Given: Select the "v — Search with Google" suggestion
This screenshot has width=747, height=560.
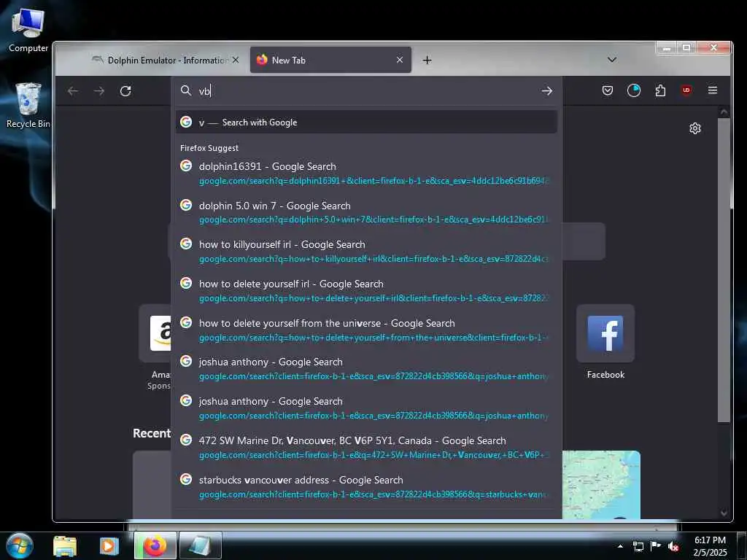Looking at the screenshot, I should [x=366, y=122].
